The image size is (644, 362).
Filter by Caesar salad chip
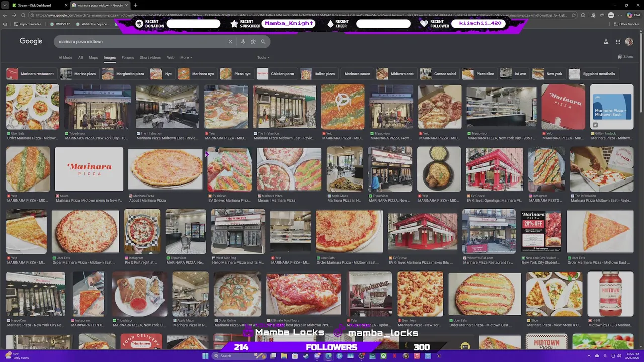coord(438,74)
